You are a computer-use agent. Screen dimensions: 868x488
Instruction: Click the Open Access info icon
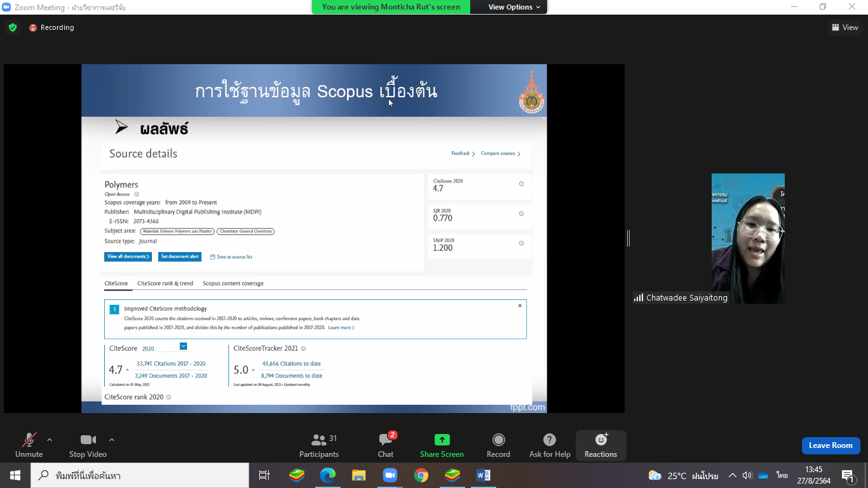coord(137,194)
